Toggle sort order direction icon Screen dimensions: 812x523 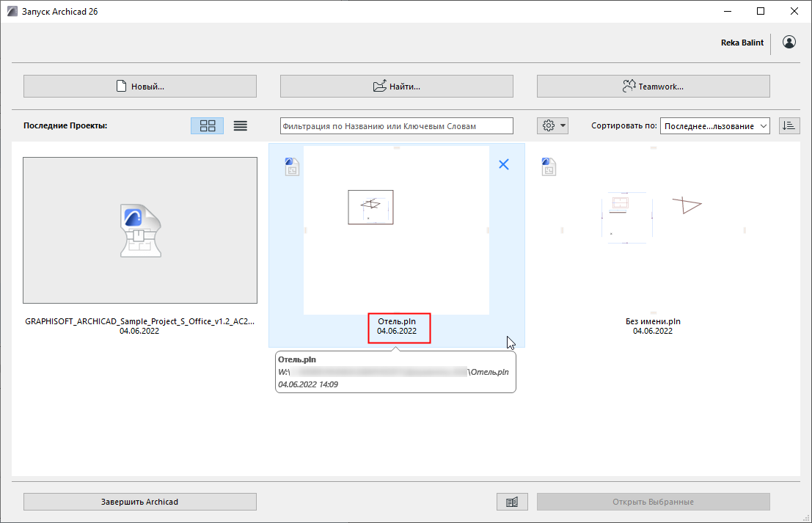point(789,126)
